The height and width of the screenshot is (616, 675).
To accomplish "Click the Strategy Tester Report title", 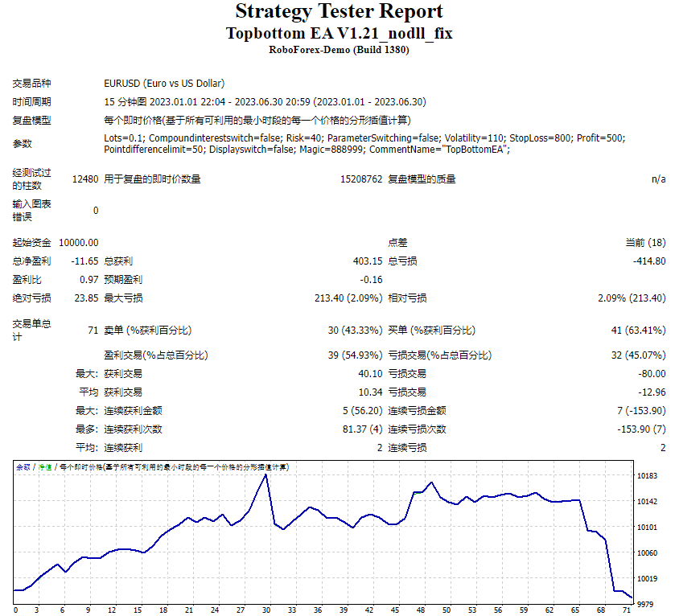I will pos(339,12).
